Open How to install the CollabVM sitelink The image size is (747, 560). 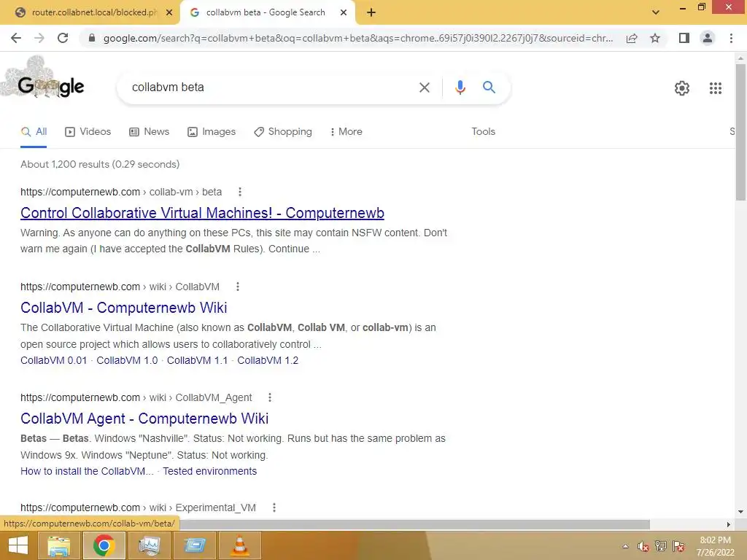click(x=87, y=471)
